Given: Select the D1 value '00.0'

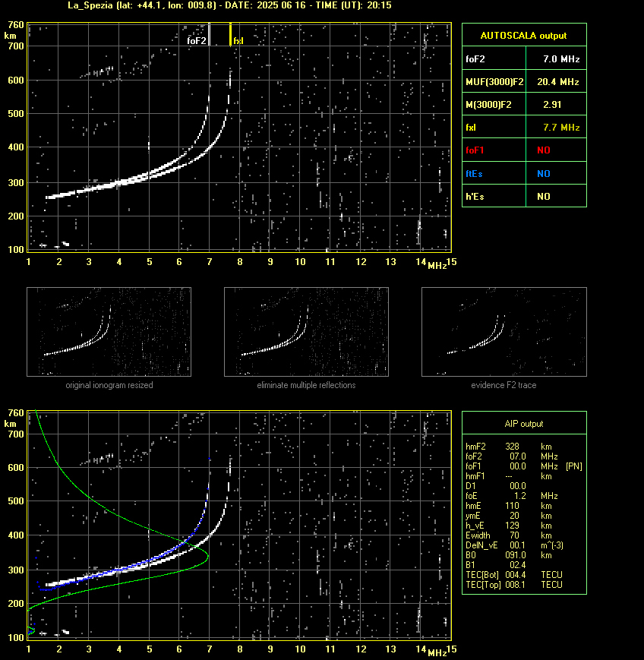Looking at the screenshot, I should pos(518,486).
